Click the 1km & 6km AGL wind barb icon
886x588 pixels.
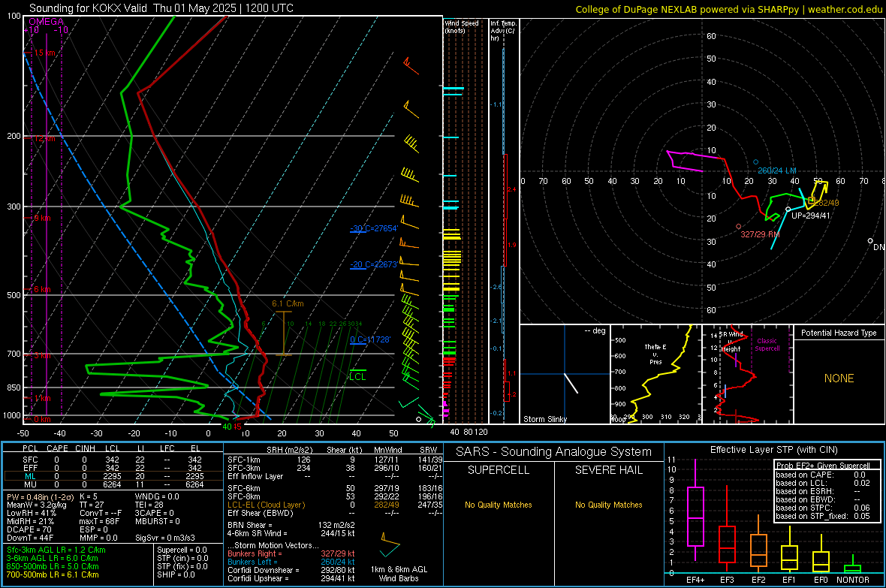click(390, 545)
